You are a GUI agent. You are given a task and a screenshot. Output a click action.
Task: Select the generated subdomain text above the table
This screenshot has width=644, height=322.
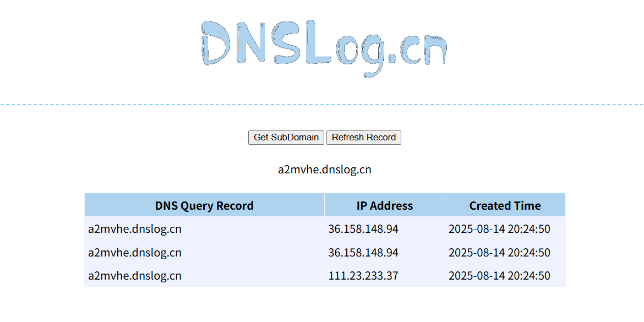324,170
